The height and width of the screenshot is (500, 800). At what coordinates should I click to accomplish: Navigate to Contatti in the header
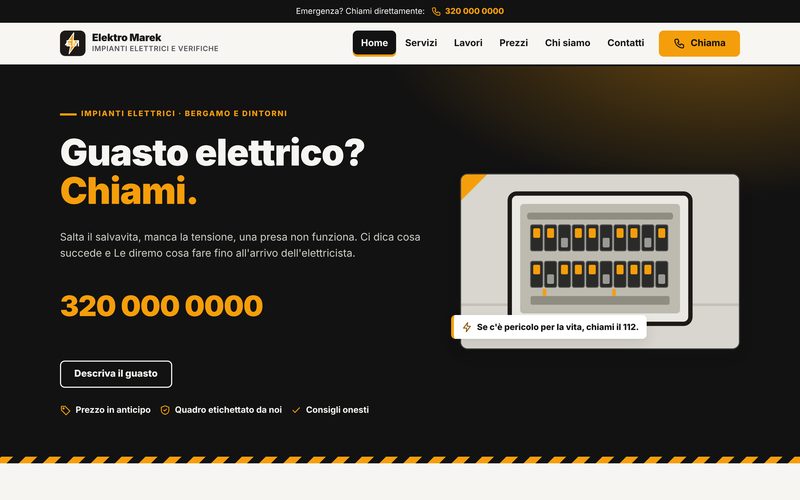(626, 43)
